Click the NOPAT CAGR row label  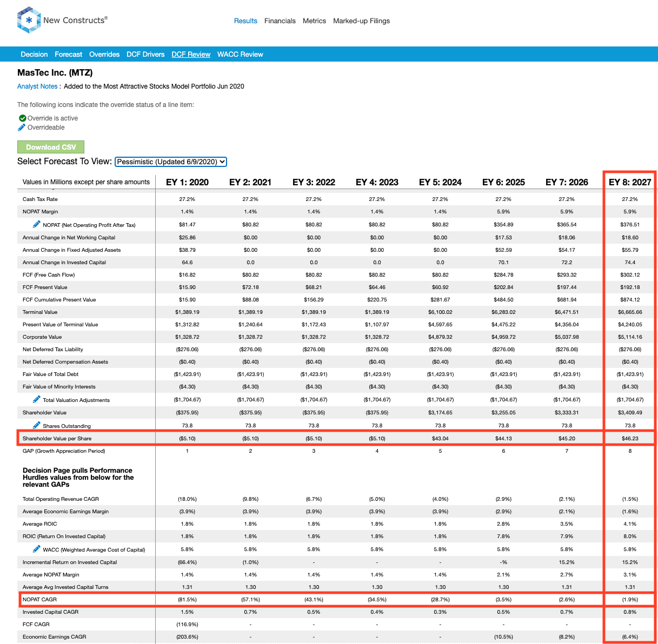[x=39, y=600]
